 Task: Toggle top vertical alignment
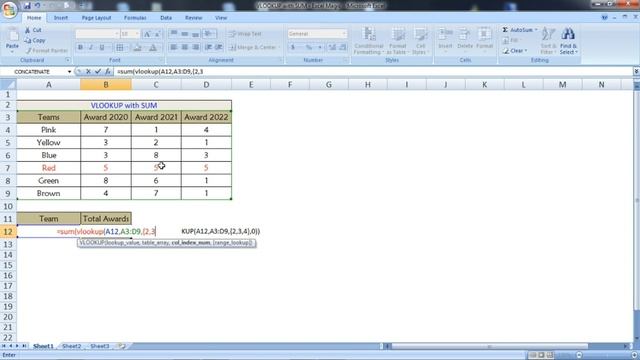pos(173,34)
